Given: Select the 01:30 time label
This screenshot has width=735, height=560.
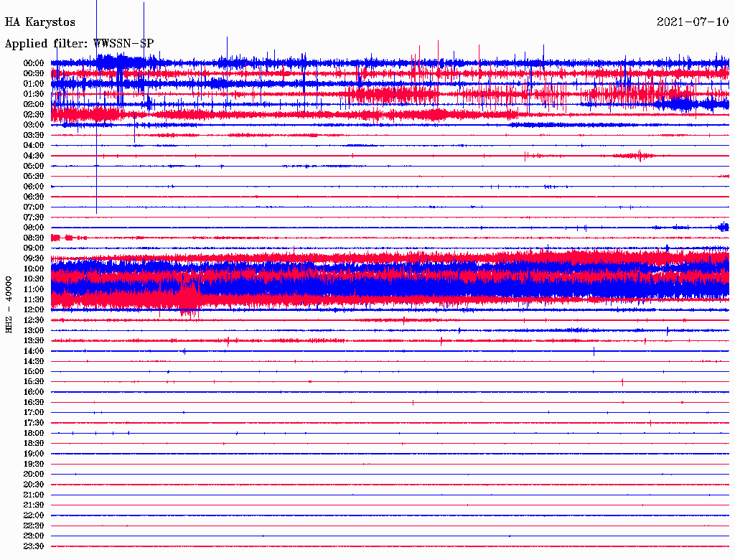Looking at the screenshot, I should [34, 94].
